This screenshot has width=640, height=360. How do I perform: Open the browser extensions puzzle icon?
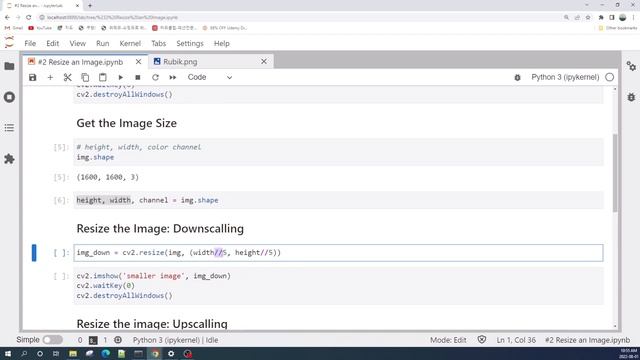click(601, 18)
